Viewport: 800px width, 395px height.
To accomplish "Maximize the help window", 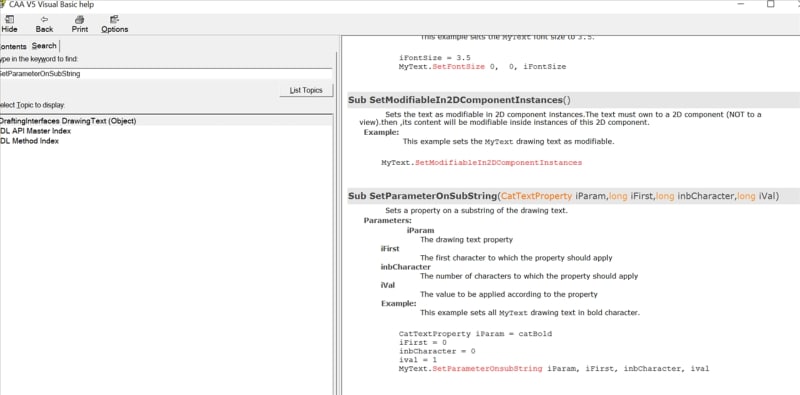I will tap(770, 4).
